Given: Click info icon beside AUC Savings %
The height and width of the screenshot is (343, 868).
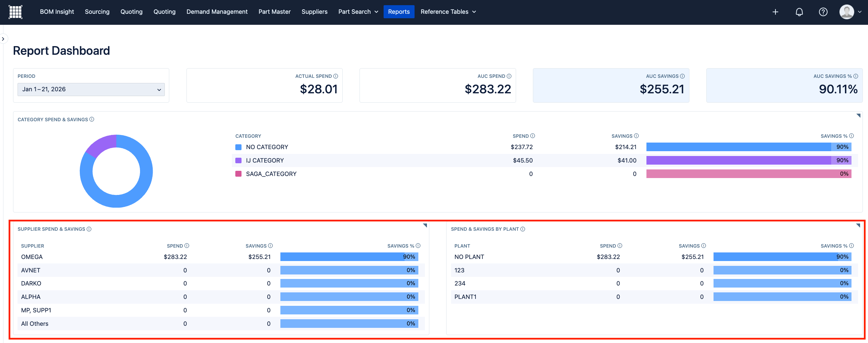Looking at the screenshot, I should 856,76.
